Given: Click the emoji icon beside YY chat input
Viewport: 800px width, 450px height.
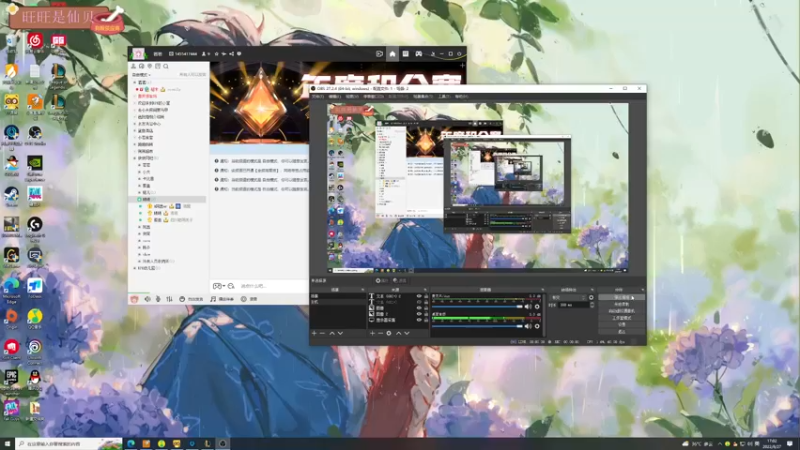Looking at the screenshot, I should click(231, 286).
